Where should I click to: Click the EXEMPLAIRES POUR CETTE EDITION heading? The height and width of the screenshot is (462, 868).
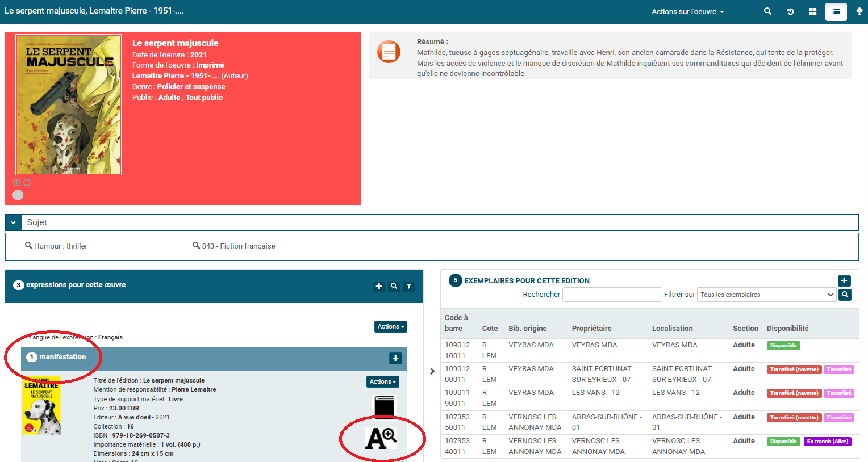527,281
